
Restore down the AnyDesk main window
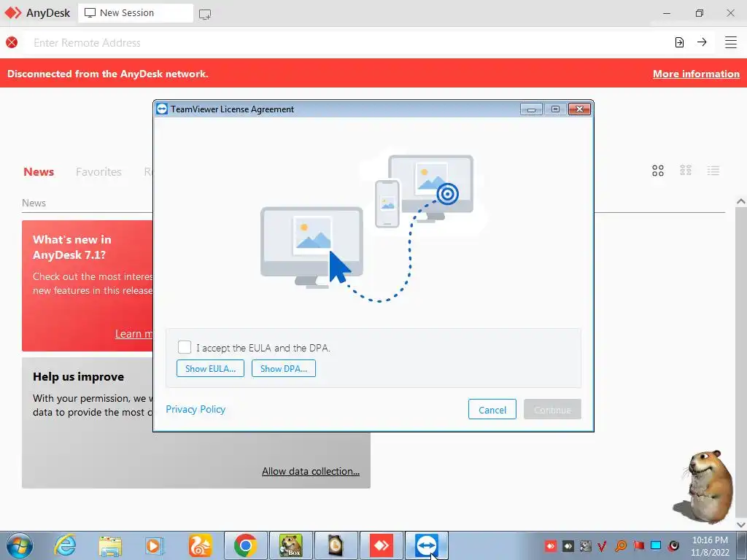click(x=699, y=13)
